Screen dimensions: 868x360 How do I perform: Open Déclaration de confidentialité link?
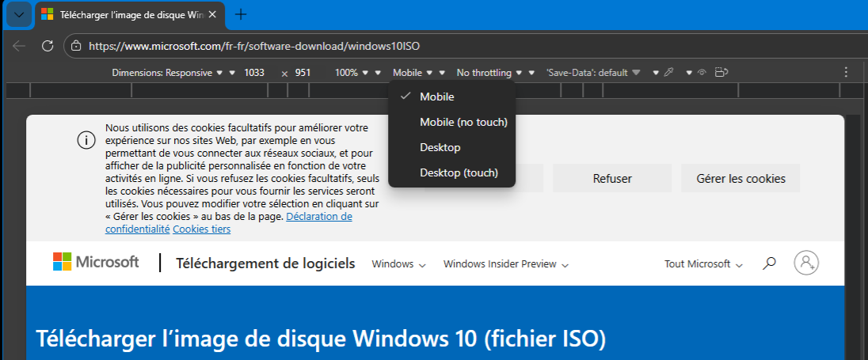(229, 222)
